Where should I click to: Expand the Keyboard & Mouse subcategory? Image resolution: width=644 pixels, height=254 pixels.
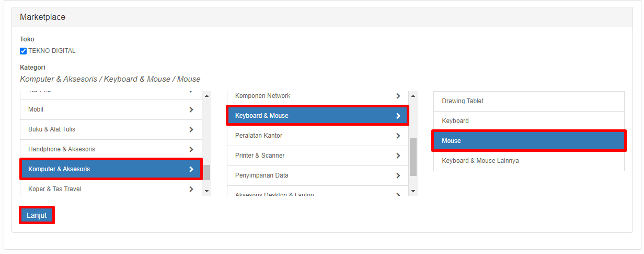pos(318,116)
